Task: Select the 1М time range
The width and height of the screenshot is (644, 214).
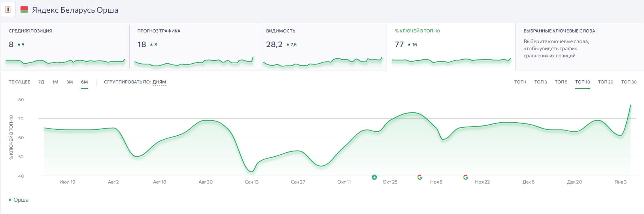Action: pyautogui.click(x=55, y=82)
